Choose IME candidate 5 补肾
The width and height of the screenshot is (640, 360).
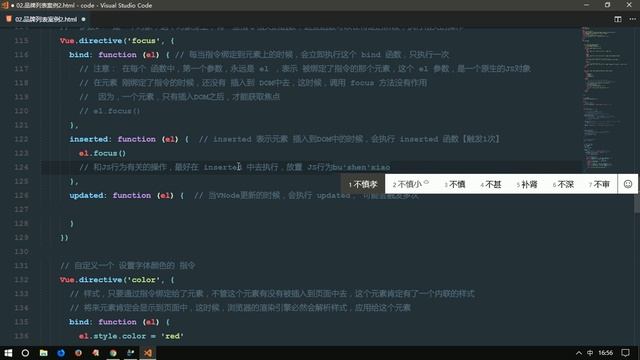click(x=527, y=184)
